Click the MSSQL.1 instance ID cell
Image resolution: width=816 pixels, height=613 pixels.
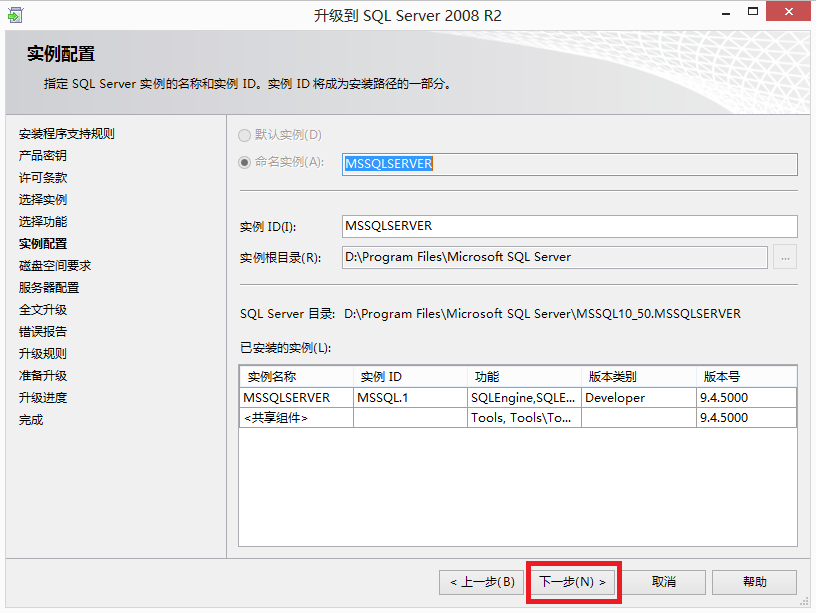[410, 398]
